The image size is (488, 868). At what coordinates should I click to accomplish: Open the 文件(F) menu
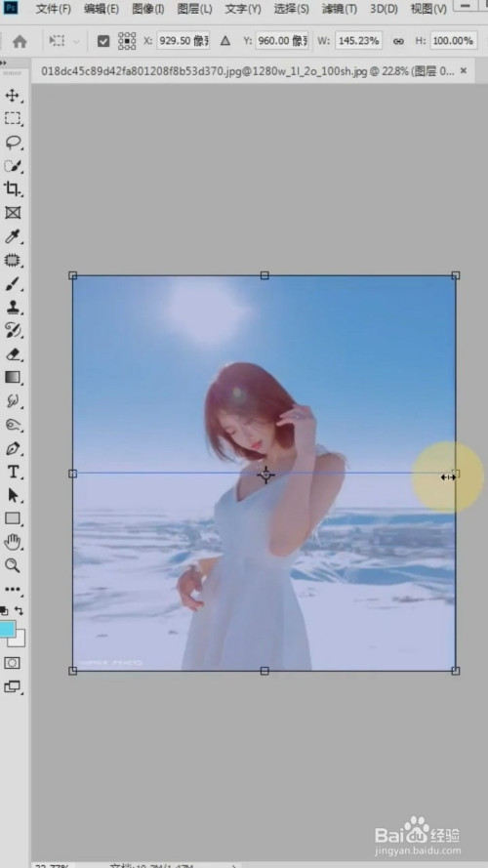(53, 9)
